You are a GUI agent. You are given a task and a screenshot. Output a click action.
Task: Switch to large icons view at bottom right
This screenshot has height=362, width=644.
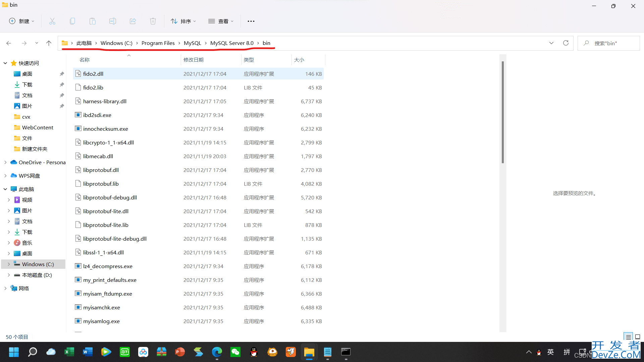pos(638,337)
